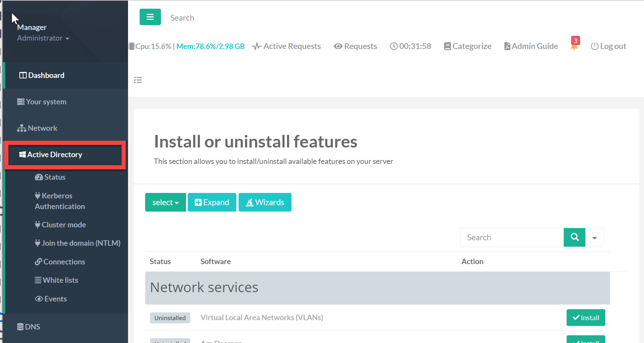
Task: Log out of the session
Action: point(608,46)
